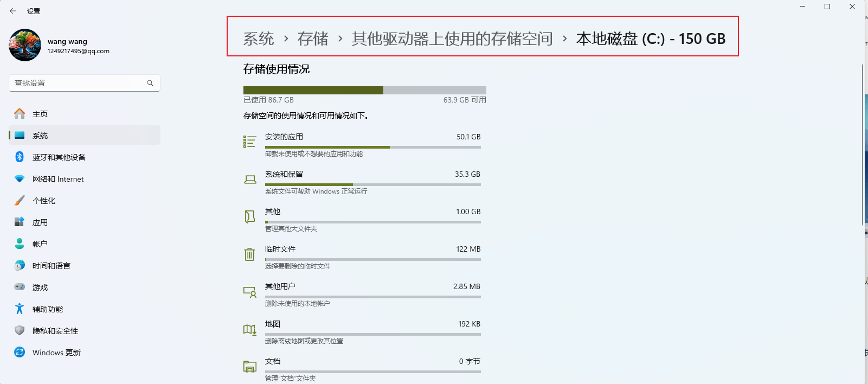The image size is (868, 384).
Task: Click the 文档 folder icon
Action: (x=250, y=367)
